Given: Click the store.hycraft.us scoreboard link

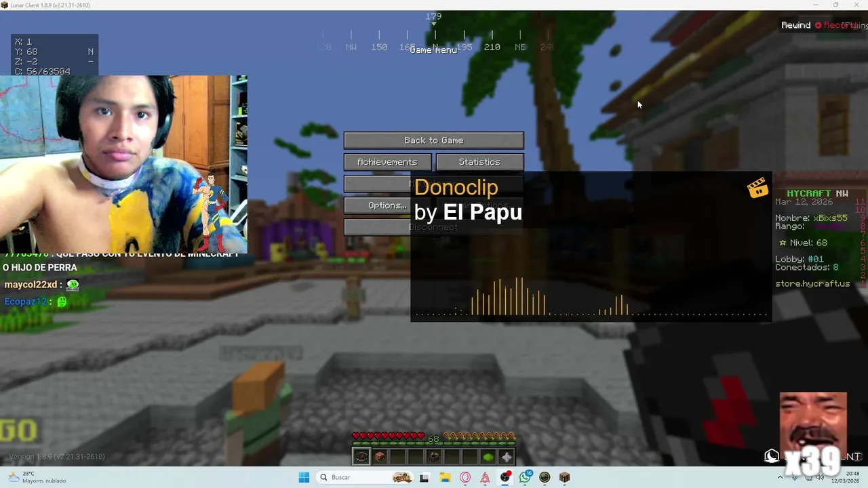Looking at the screenshot, I should click(x=812, y=283).
